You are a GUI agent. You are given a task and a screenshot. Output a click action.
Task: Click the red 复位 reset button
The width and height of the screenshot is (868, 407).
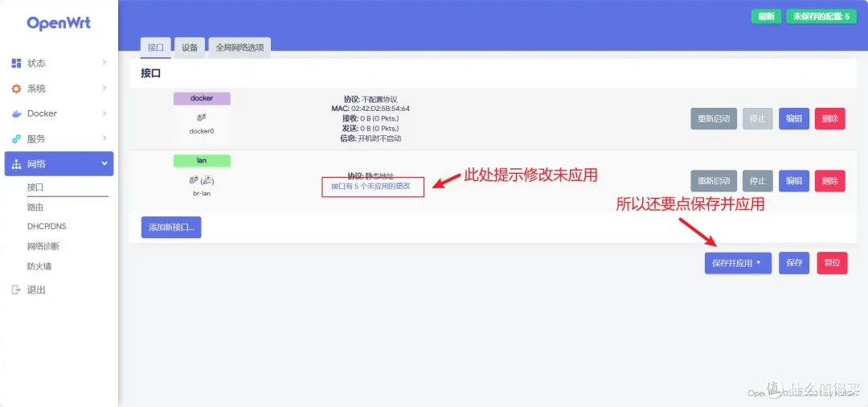[832, 263]
